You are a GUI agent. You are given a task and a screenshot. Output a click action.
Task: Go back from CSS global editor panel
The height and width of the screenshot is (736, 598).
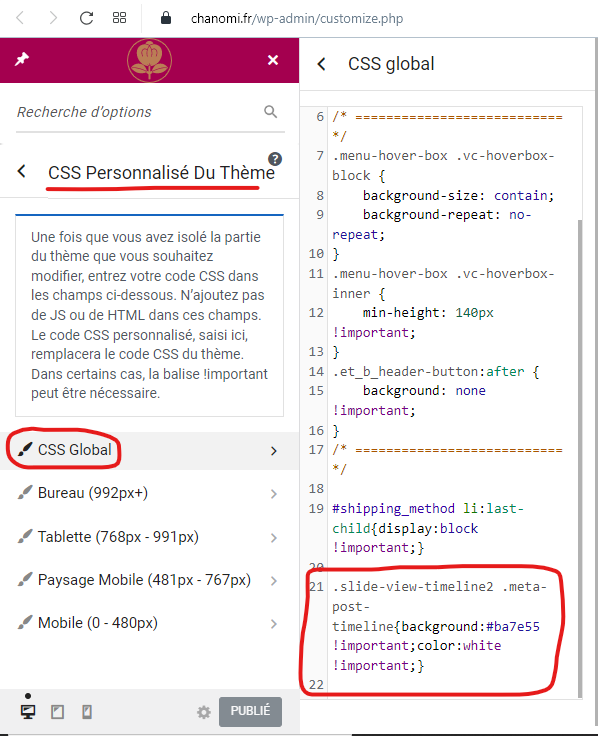322,64
